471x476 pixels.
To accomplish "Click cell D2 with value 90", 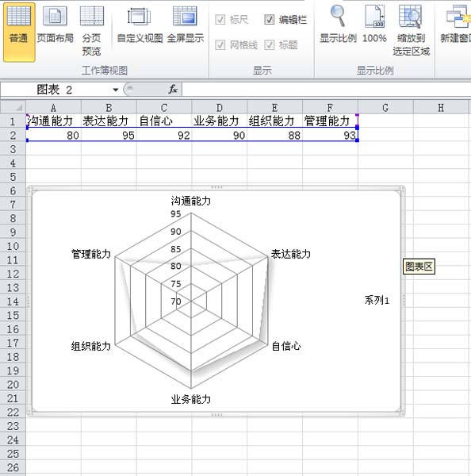I will 220,135.
